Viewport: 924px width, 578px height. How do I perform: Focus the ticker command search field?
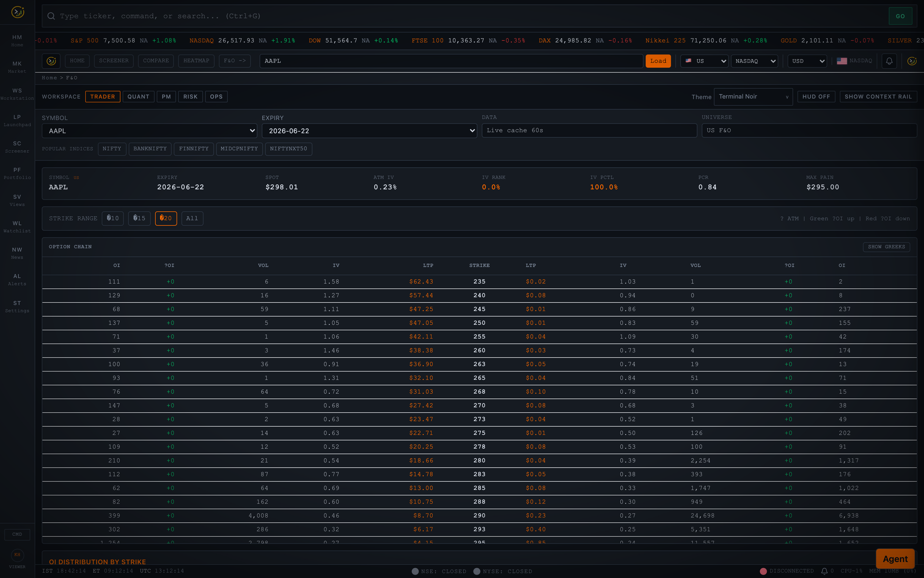472,16
